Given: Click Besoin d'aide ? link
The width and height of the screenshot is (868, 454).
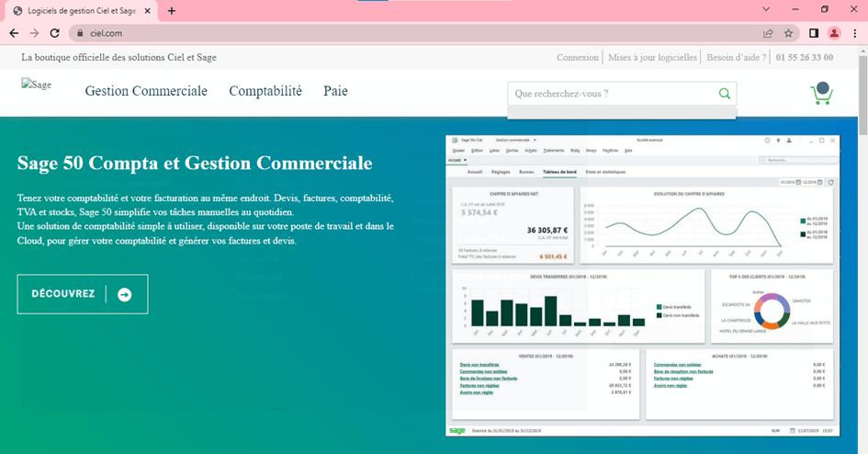Looking at the screenshot, I should pos(737,57).
